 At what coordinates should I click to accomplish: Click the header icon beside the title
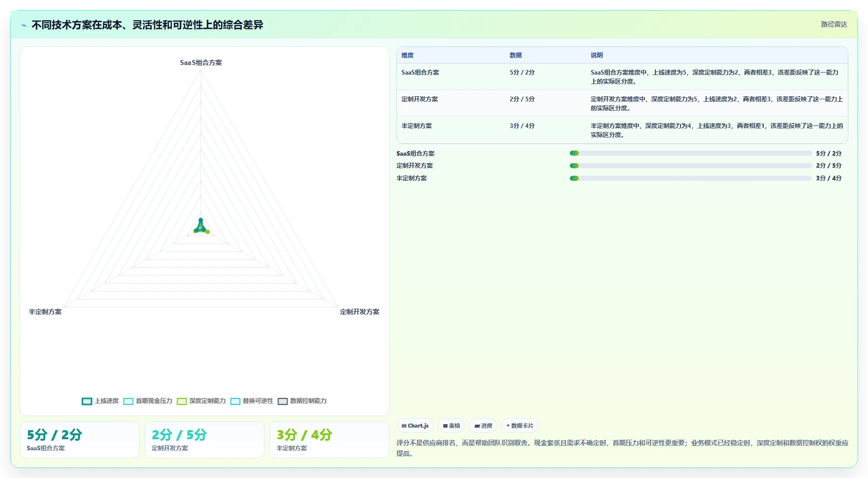24,25
